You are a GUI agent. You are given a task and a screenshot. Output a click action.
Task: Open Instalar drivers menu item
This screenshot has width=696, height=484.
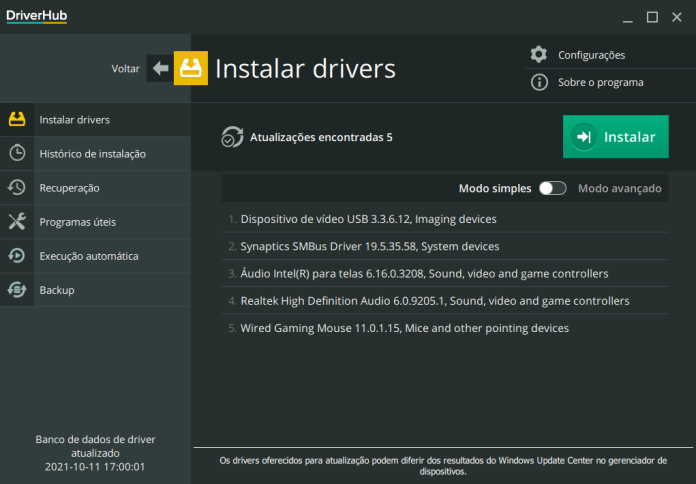[x=95, y=119]
